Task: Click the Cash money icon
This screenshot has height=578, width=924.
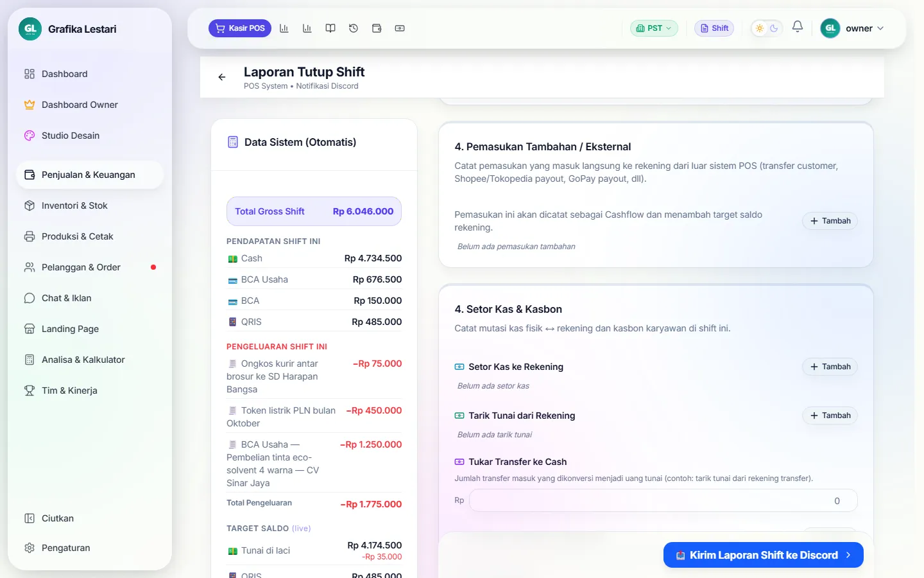Action: 233,259
